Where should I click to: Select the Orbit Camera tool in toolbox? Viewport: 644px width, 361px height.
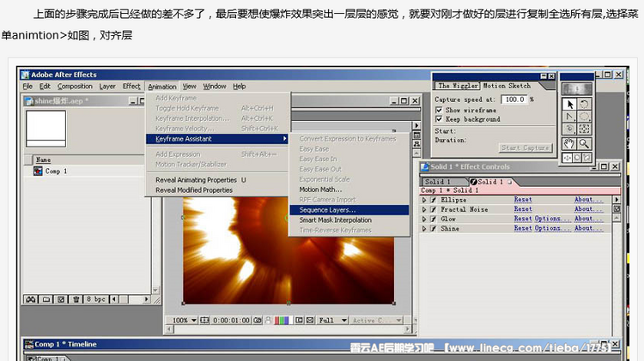coord(569,129)
